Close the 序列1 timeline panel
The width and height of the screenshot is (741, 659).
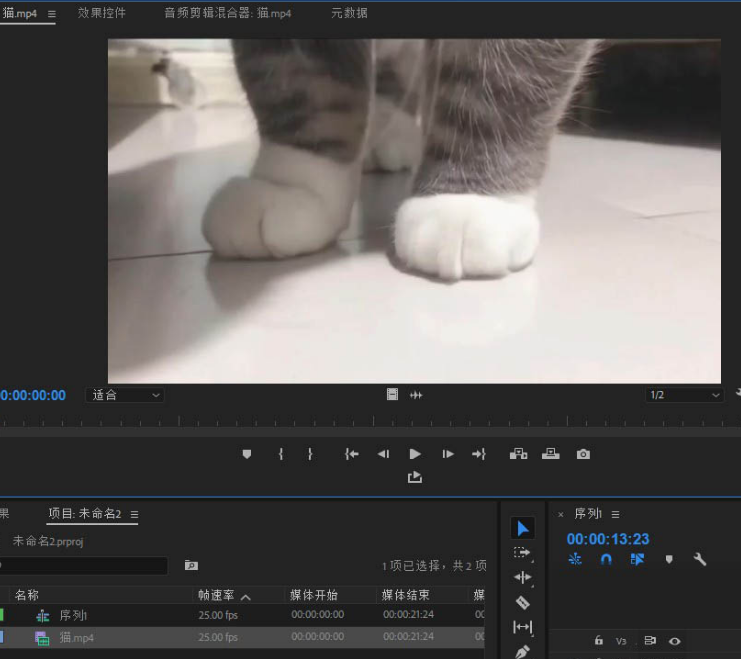point(560,514)
